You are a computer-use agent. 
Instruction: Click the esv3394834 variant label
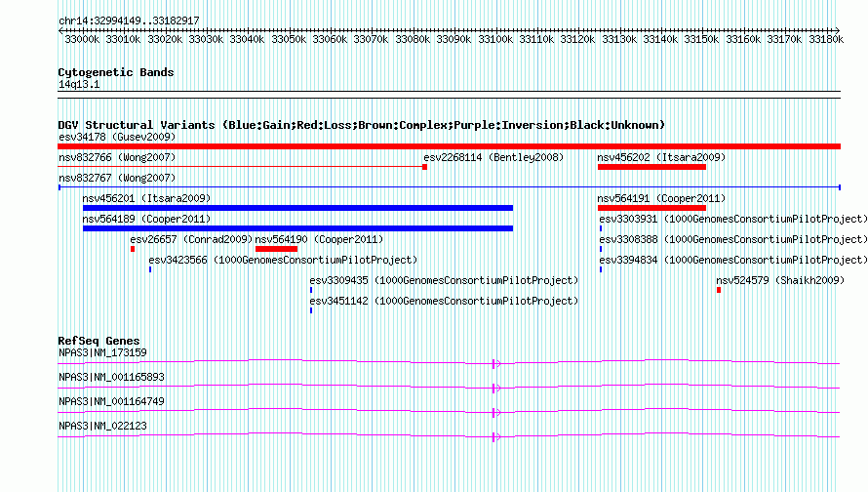coord(733,260)
